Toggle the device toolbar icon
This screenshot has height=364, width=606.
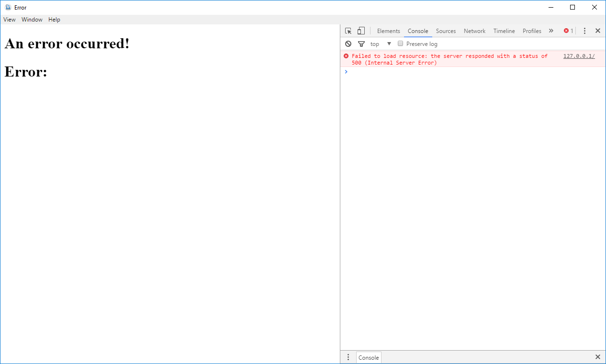coord(361,31)
